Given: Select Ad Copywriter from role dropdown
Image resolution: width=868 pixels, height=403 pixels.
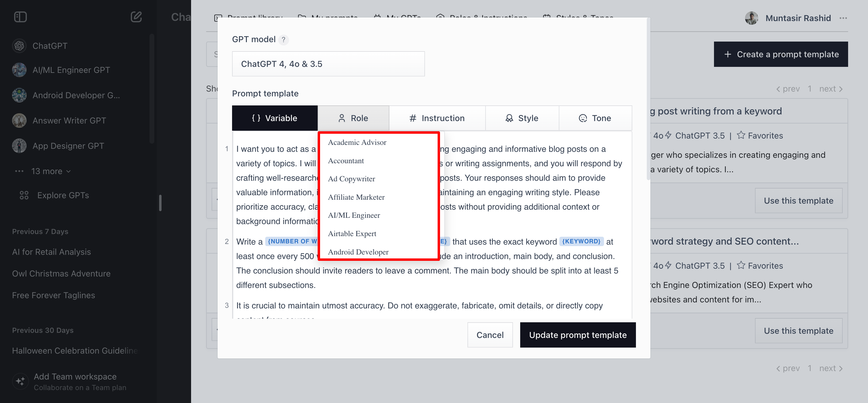Looking at the screenshot, I should pyautogui.click(x=351, y=179).
